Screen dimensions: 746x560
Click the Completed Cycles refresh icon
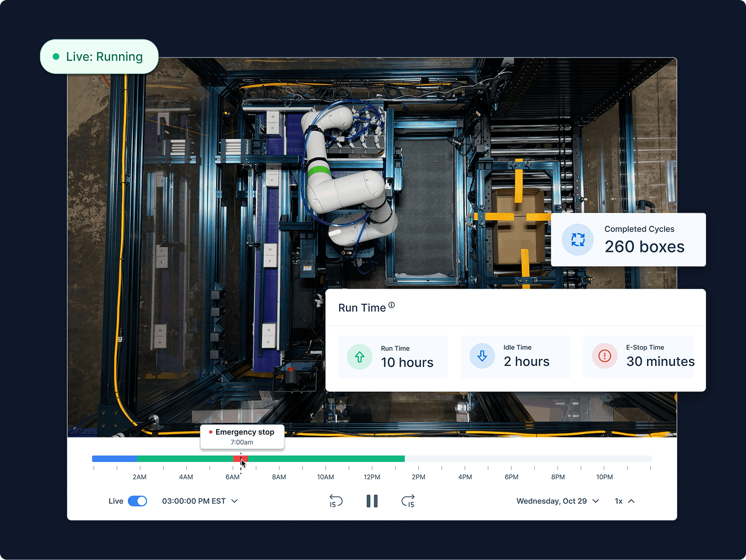[578, 240]
